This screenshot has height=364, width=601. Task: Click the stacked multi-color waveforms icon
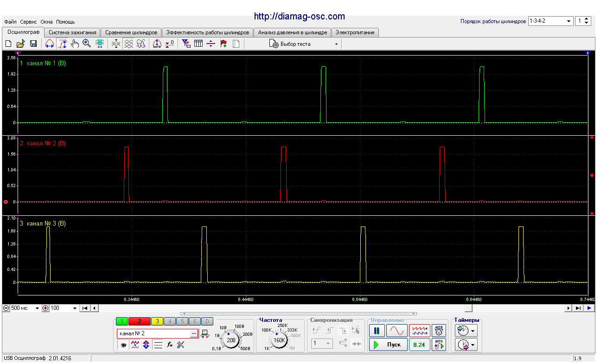129,44
